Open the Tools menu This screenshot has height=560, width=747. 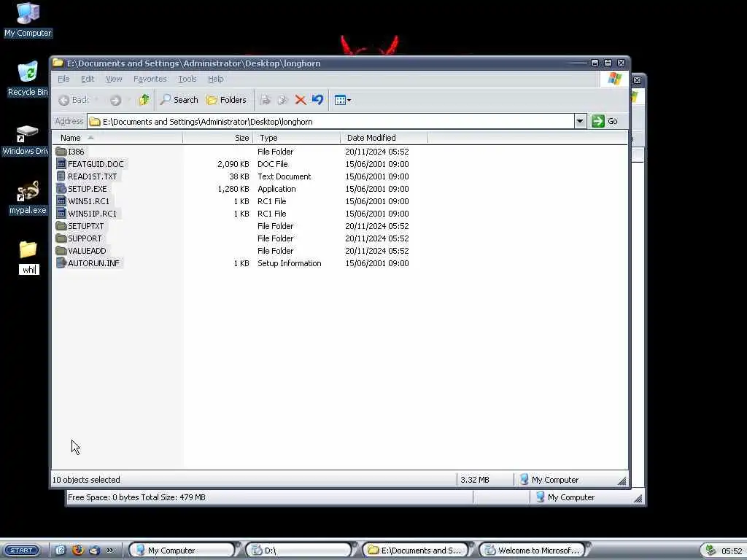click(187, 79)
